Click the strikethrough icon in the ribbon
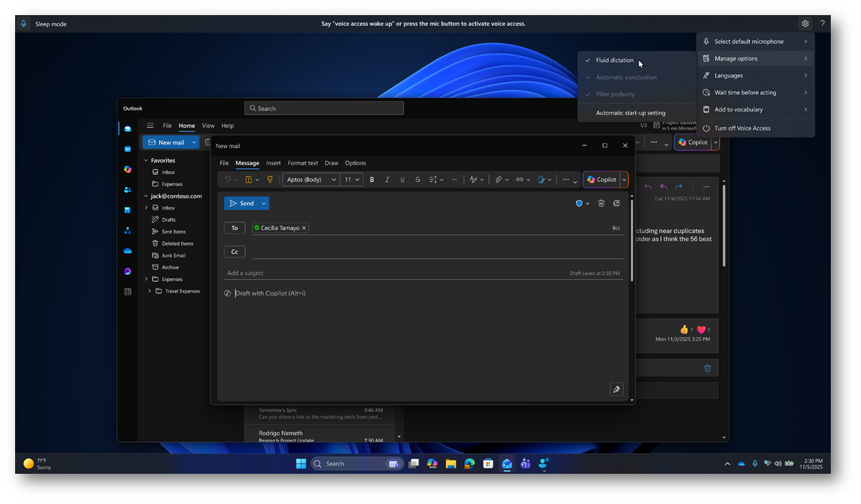861x504 pixels. coord(418,180)
